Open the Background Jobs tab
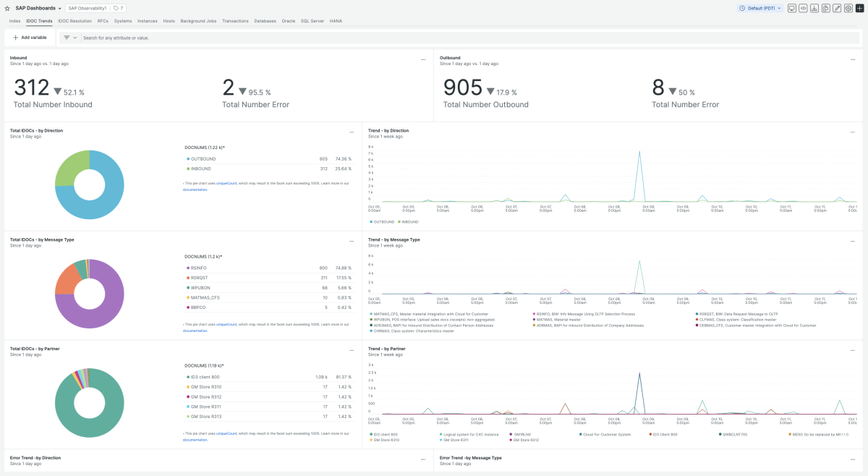The height and width of the screenshot is (476, 868). [198, 21]
